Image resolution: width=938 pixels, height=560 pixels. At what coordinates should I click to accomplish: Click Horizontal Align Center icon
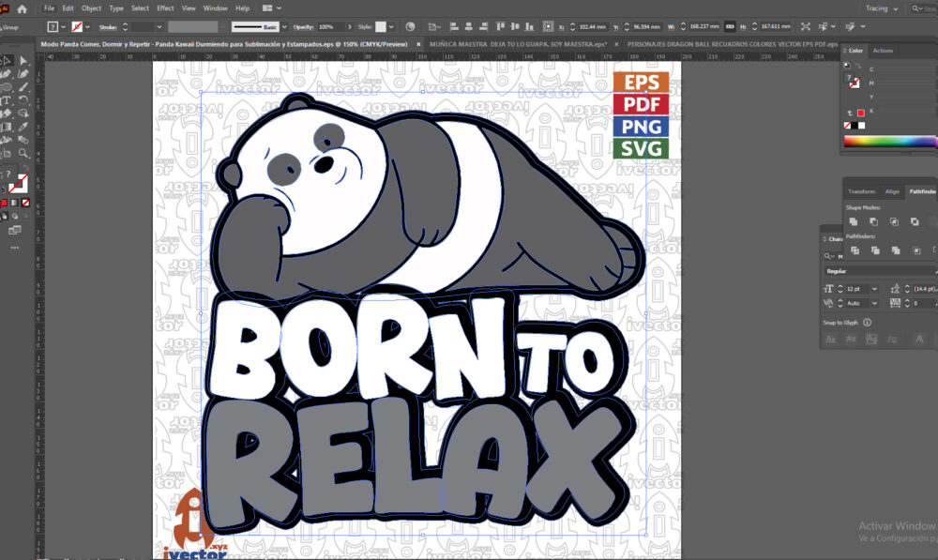point(468,26)
